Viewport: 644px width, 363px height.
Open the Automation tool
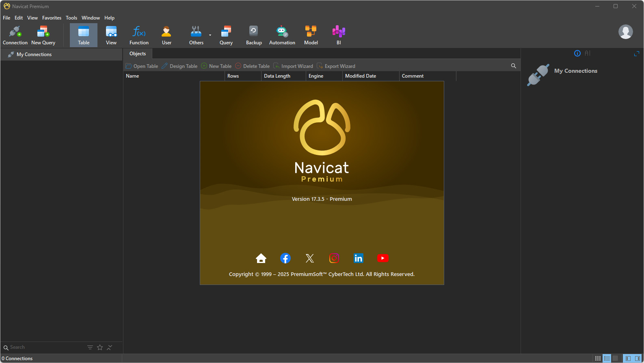[x=282, y=35]
